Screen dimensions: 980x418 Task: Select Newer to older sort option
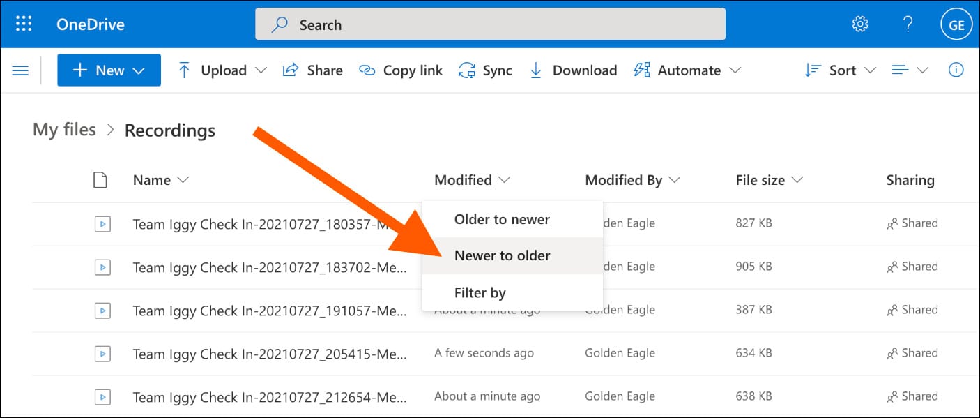pos(502,255)
